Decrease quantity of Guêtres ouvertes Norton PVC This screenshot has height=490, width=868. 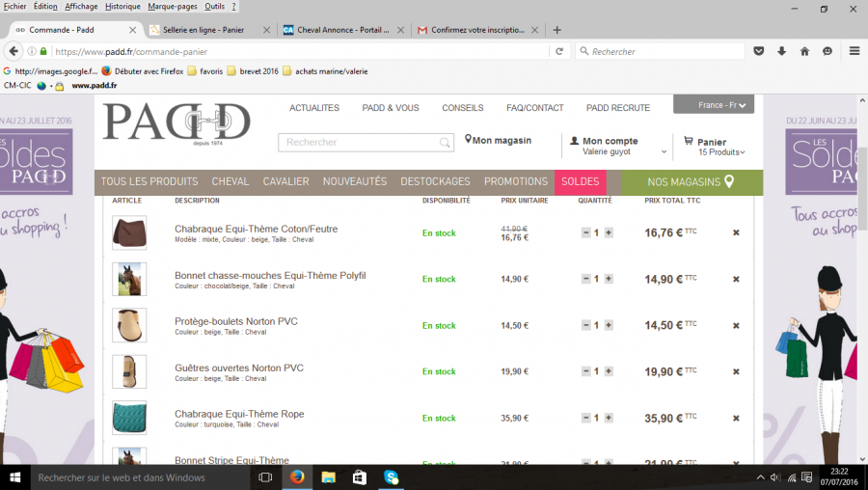coord(585,371)
